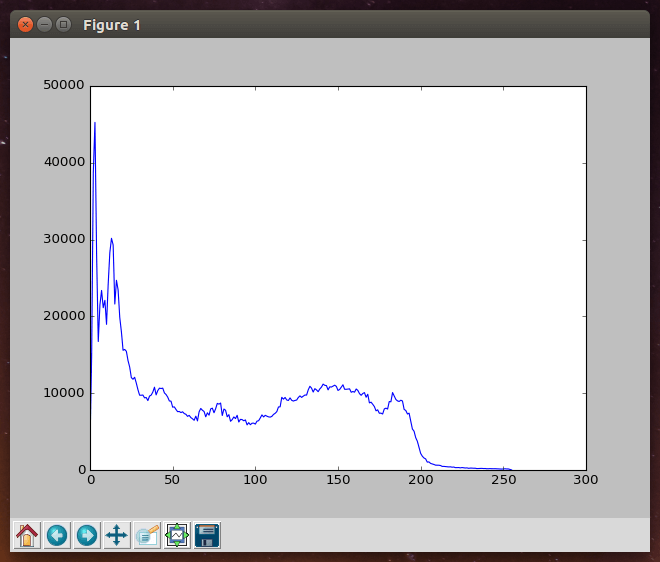Select the Zoom to rectangle tool
Image resolution: width=660 pixels, height=562 pixels.
point(147,535)
